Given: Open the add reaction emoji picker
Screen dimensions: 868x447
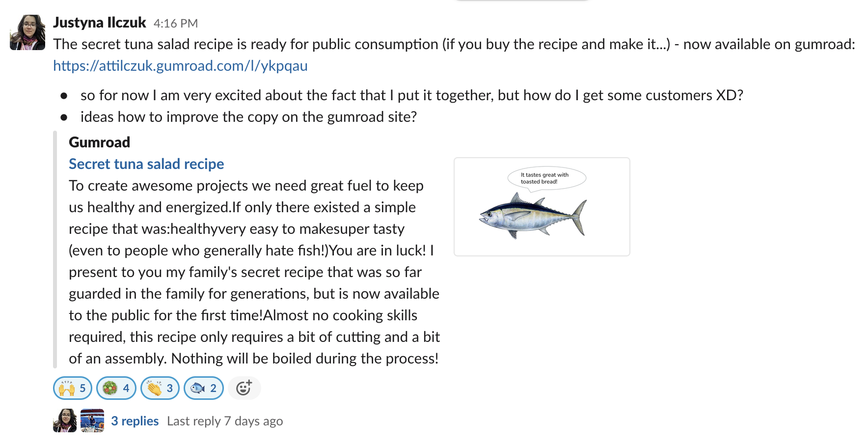Looking at the screenshot, I should pyautogui.click(x=244, y=388).
